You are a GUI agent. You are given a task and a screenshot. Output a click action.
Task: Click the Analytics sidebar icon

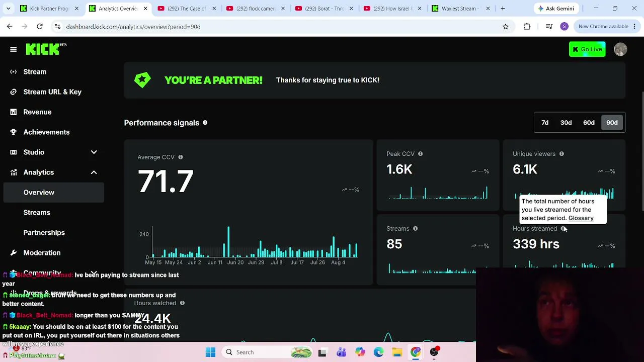[x=14, y=172]
